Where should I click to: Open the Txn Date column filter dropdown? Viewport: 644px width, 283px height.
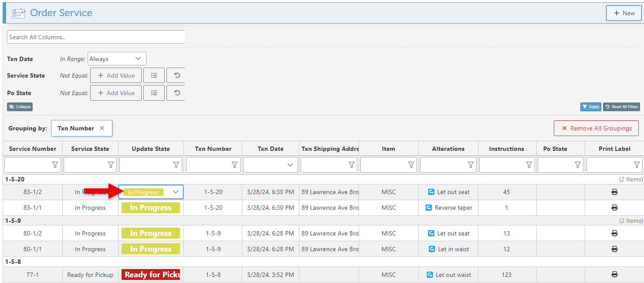coord(290,165)
